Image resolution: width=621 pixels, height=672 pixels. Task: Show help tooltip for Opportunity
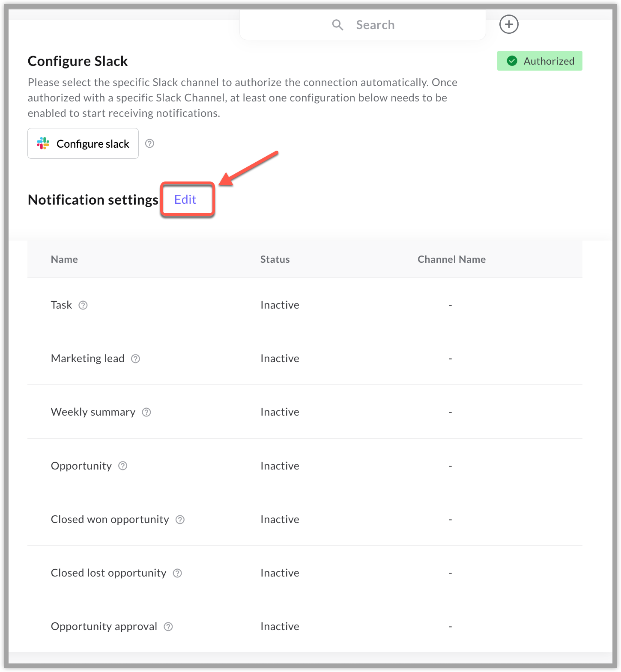pos(123,466)
